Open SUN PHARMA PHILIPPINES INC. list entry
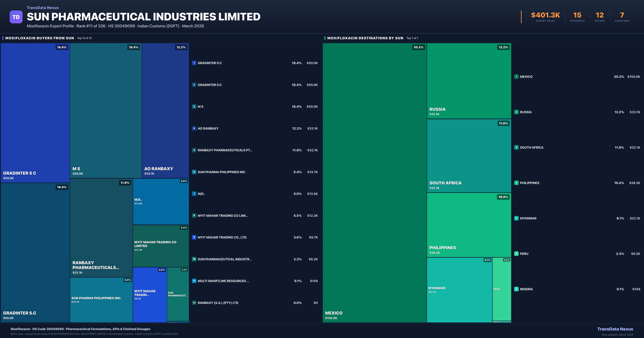 click(222, 172)
